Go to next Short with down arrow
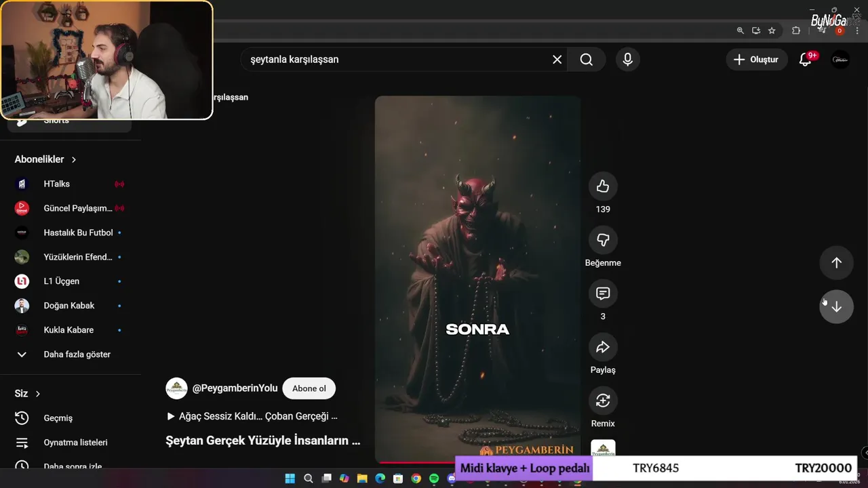Viewport: 868px width, 488px height. [x=836, y=307]
